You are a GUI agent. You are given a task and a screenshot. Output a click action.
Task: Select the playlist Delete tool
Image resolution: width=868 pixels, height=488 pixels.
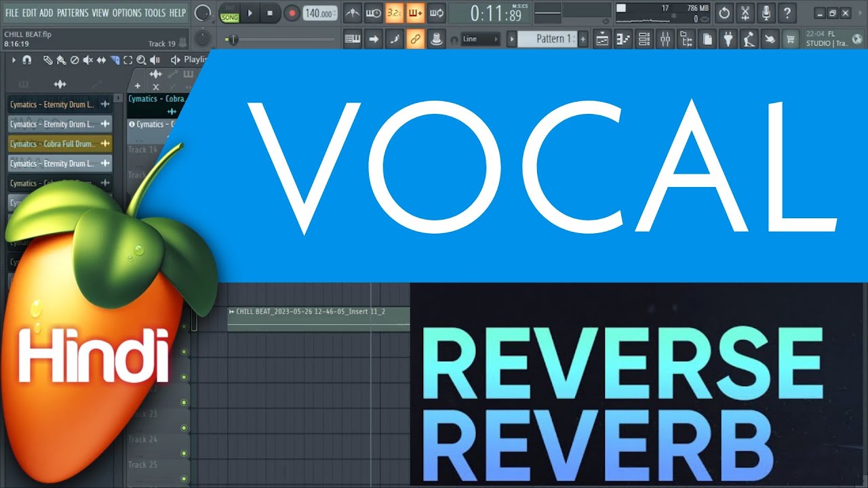[x=75, y=60]
